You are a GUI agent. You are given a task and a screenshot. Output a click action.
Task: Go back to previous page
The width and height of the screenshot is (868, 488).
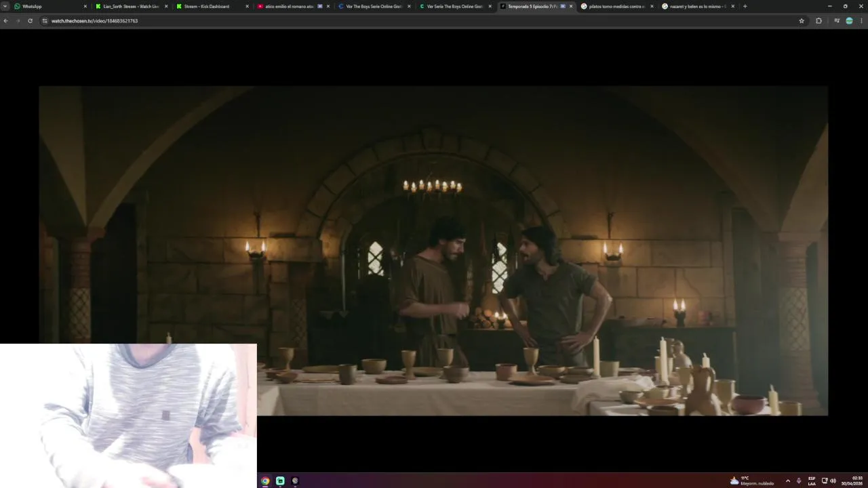[x=5, y=21]
